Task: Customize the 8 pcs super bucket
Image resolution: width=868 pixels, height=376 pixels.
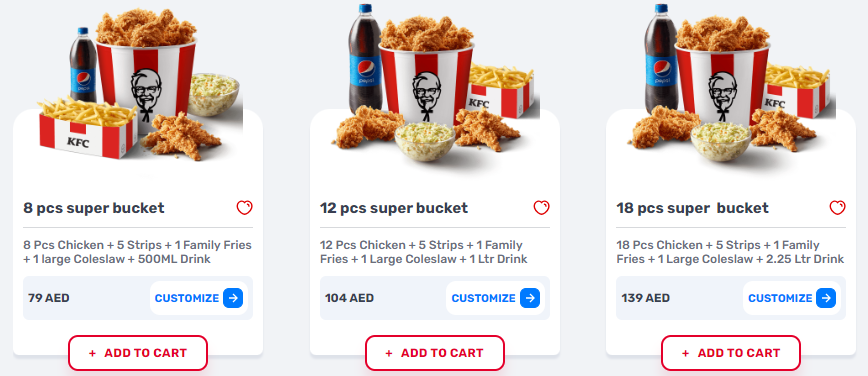Action: (x=199, y=298)
